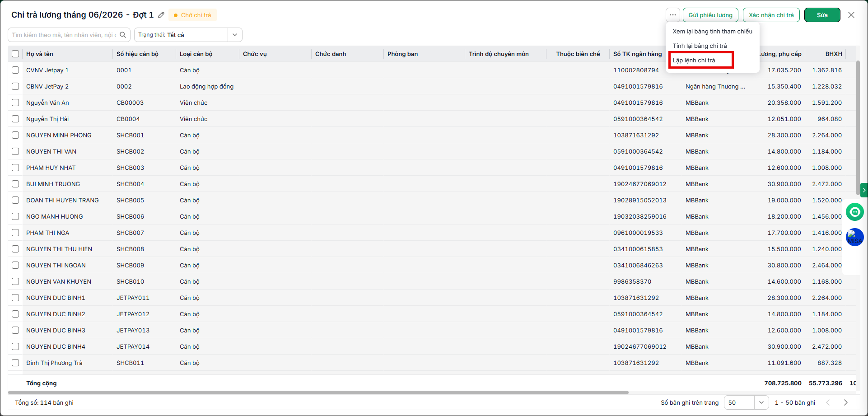This screenshot has height=416, width=868.
Task: Select Xem lại bảng tính tham chiếu
Action: (712, 31)
